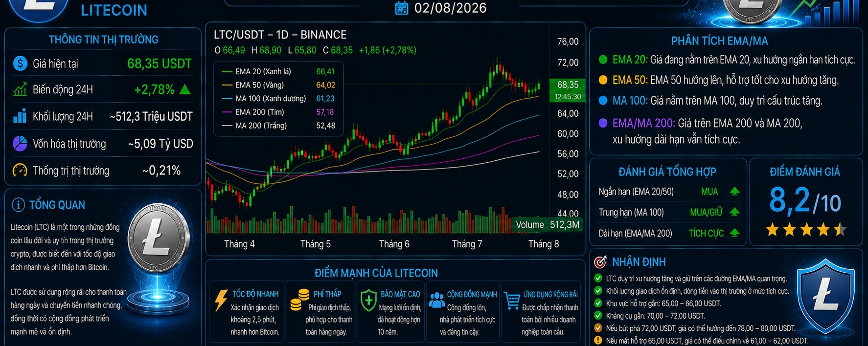Click the ~512,3 Triệu USDT volume value

coord(151,116)
